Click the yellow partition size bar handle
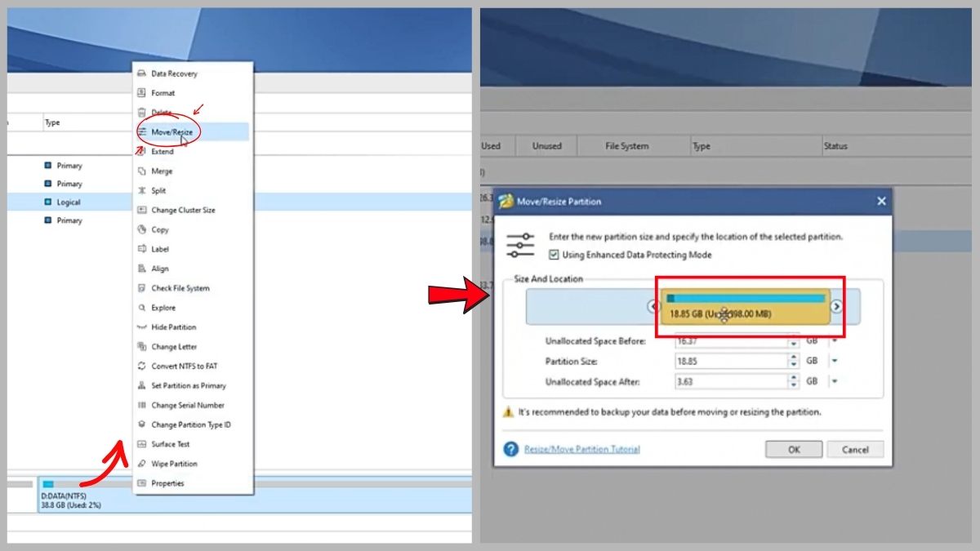 point(746,307)
